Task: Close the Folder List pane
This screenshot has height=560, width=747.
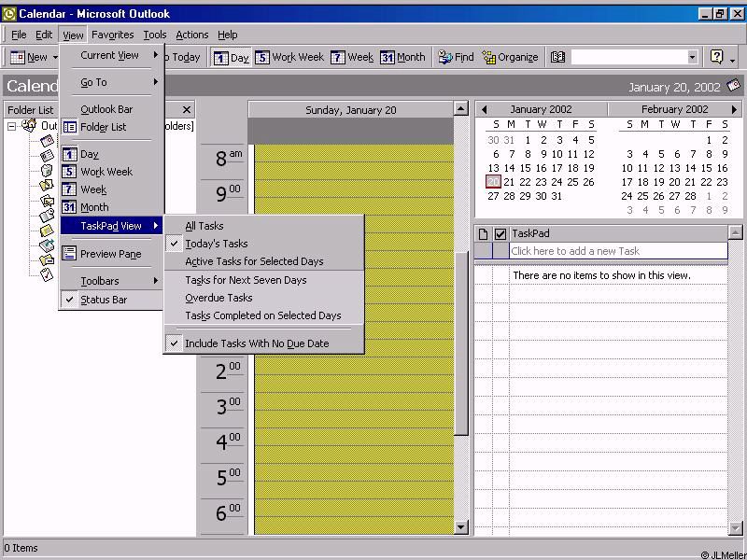Action: click(x=187, y=109)
